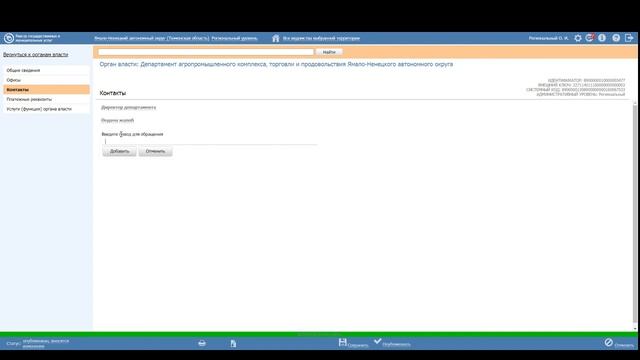The image size is (640, 360).
Task: Select Контакты sidebar item
Action: (x=47, y=89)
